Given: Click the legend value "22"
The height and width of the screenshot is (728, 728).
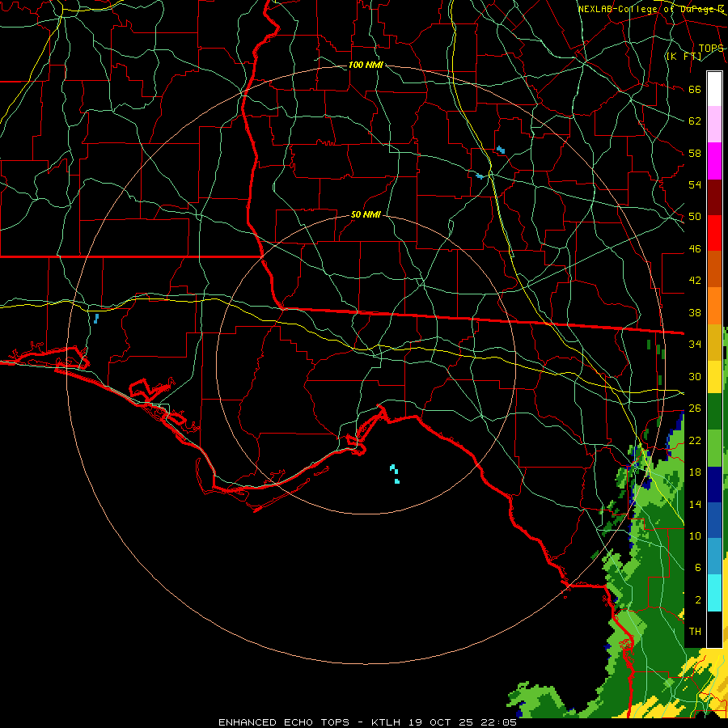Looking at the screenshot, I should (x=695, y=440).
